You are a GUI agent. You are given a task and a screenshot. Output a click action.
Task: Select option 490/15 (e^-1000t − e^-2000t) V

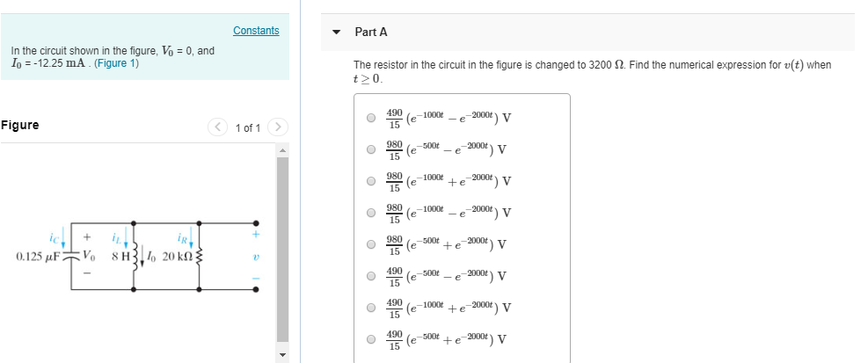tap(370, 117)
